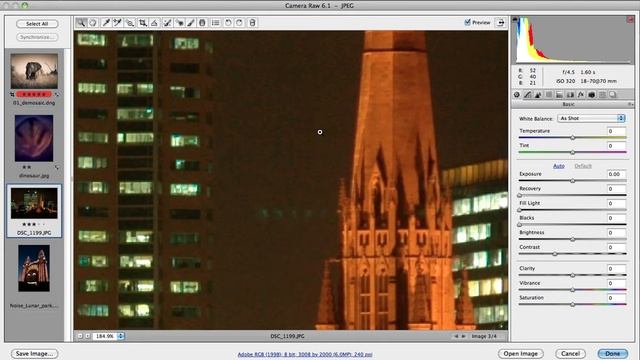Select the Straighten tool
Image resolution: width=640 pixels, height=360 pixels.
pyautogui.click(x=154, y=23)
